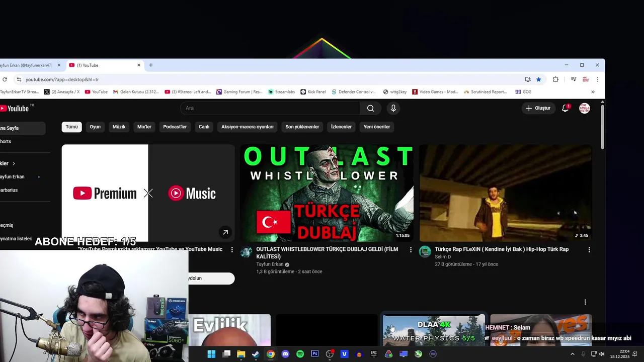Open the Streamlabs bookmark
The height and width of the screenshot is (362, 644).
[x=281, y=92]
